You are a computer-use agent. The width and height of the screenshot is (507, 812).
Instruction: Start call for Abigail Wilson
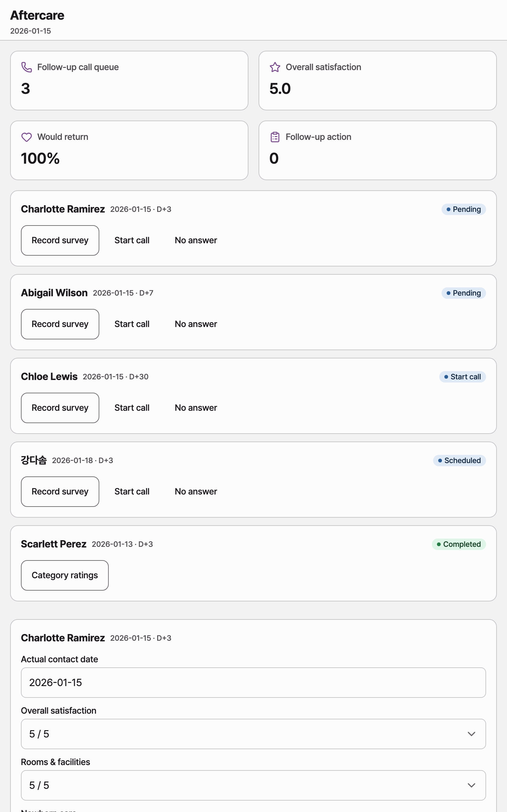pyautogui.click(x=132, y=324)
